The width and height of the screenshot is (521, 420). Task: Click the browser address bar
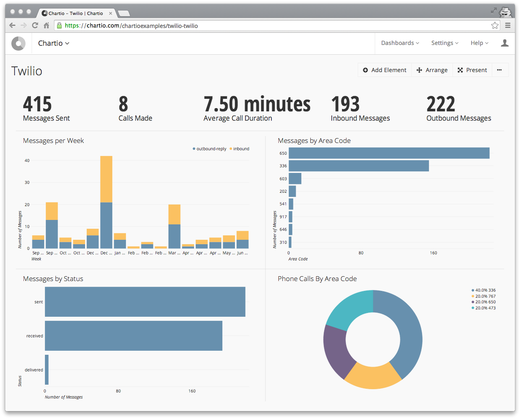(x=275, y=26)
